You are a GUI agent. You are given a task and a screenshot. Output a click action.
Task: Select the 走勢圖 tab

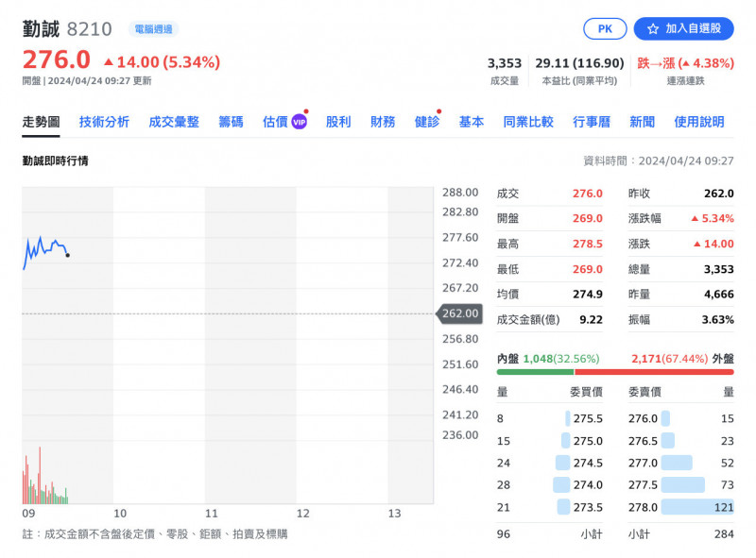tap(41, 122)
